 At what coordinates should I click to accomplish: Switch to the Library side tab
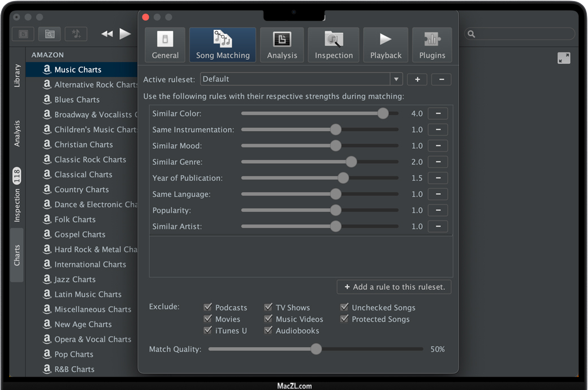17,76
